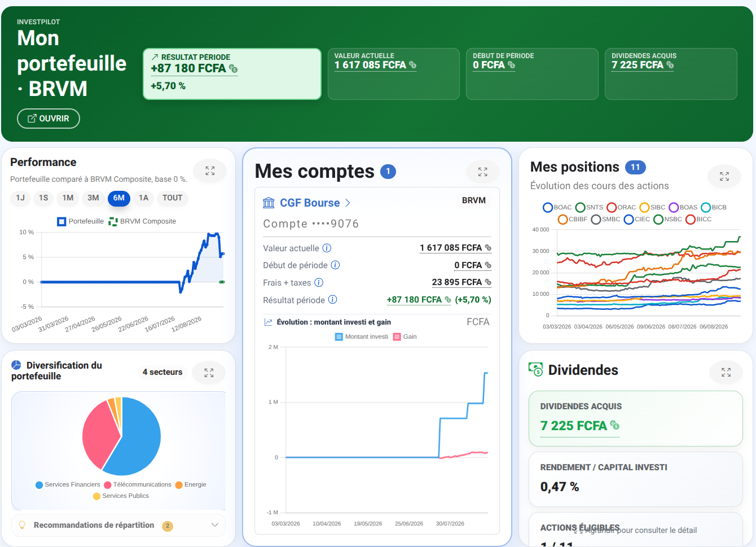Toggle the Montant investi series
756x547 pixels.
[362, 336]
